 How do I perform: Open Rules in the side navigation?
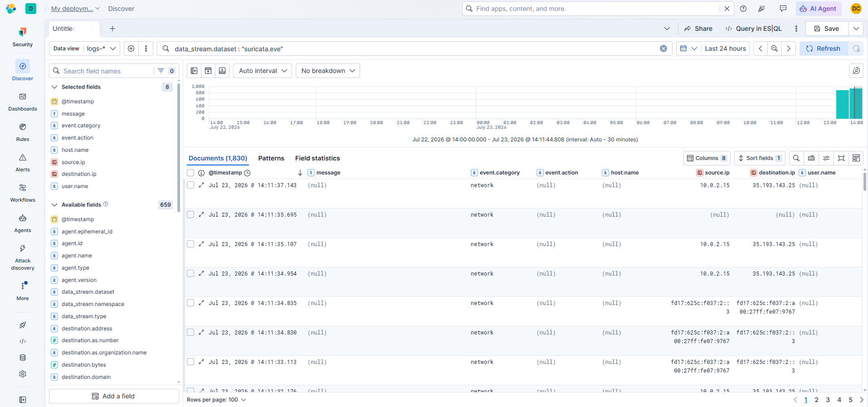[x=23, y=132]
